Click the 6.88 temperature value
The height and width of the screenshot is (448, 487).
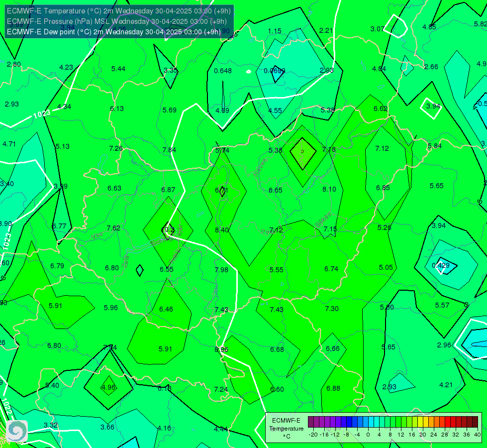click(333, 388)
